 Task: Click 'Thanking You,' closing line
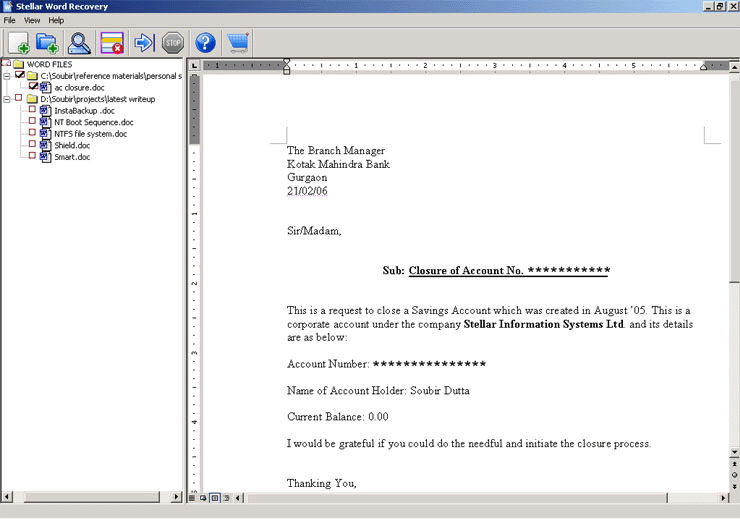pos(322,483)
